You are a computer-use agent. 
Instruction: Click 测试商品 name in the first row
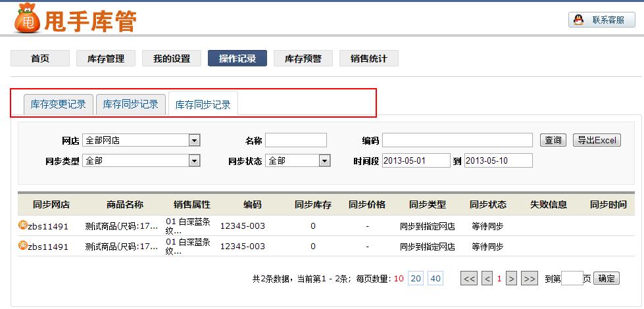tap(122, 226)
